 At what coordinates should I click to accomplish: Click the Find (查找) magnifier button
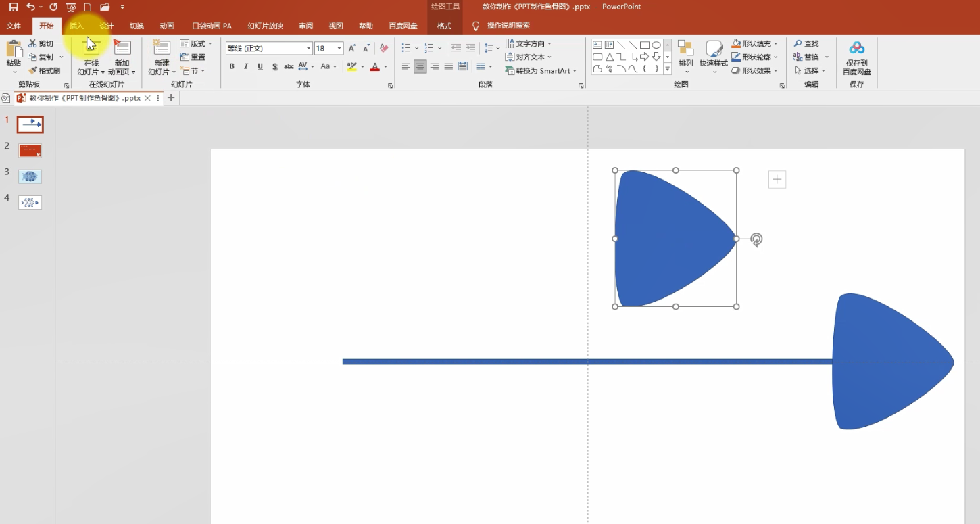pos(806,43)
